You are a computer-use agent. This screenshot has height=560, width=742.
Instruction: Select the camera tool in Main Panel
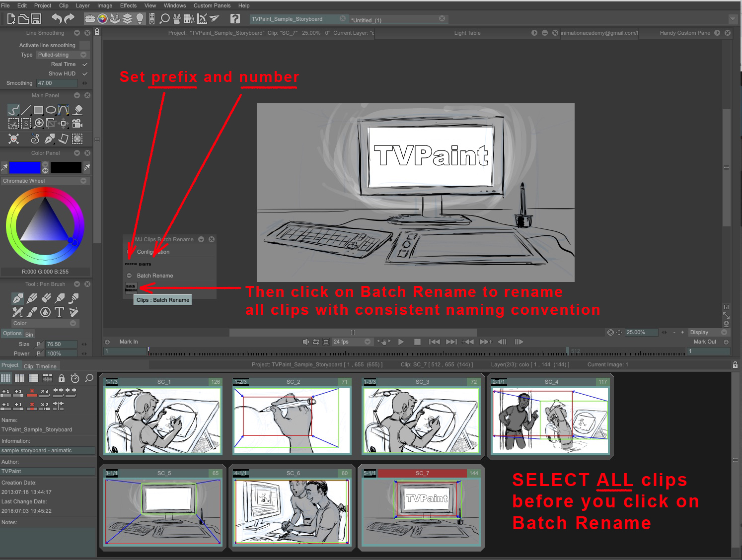point(77,123)
